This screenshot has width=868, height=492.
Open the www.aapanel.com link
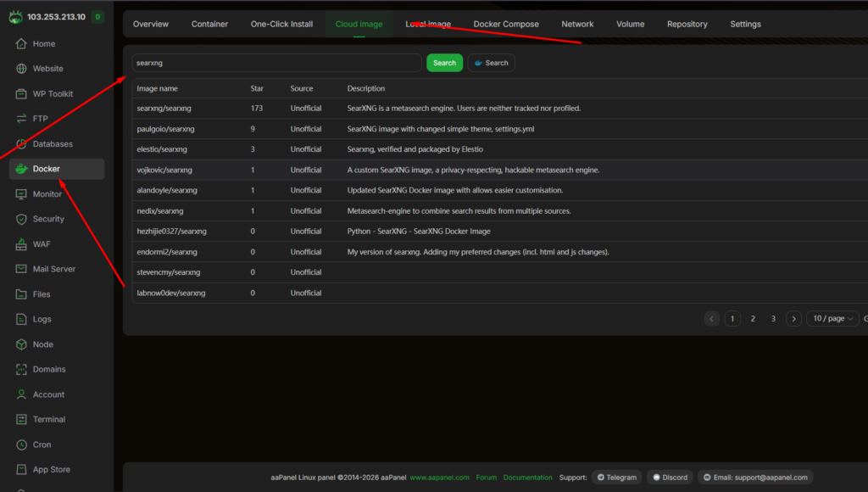point(440,477)
